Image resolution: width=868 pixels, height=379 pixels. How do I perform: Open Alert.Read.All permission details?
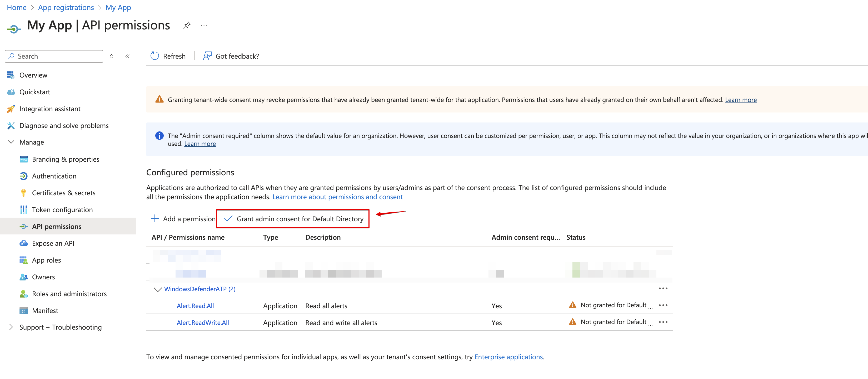[x=195, y=306]
